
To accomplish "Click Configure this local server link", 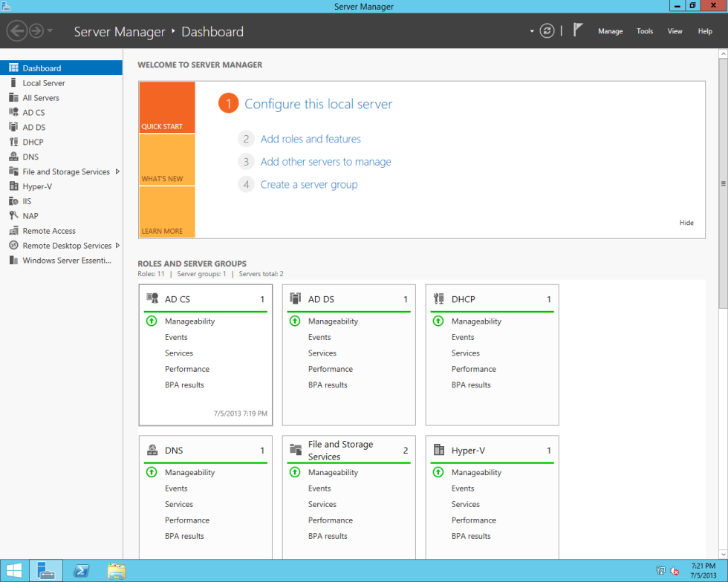I will (x=319, y=104).
